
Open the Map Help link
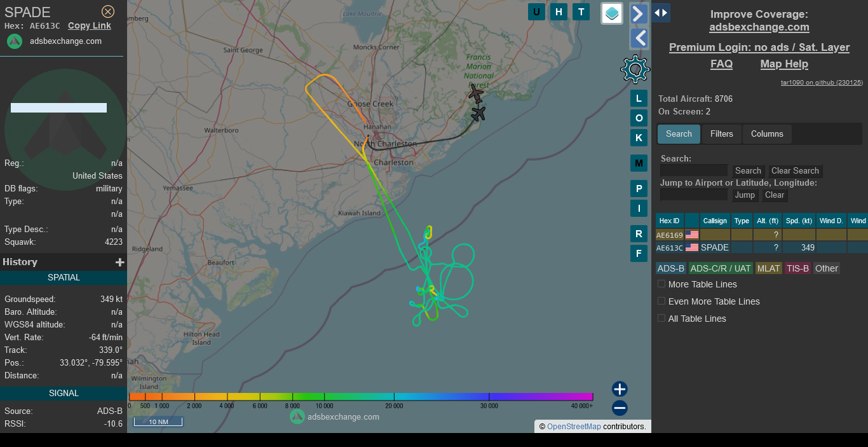(784, 64)
